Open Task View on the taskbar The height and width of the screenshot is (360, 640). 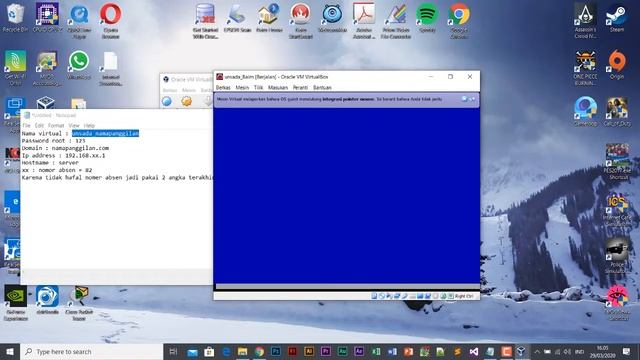[x=173, y=351]
